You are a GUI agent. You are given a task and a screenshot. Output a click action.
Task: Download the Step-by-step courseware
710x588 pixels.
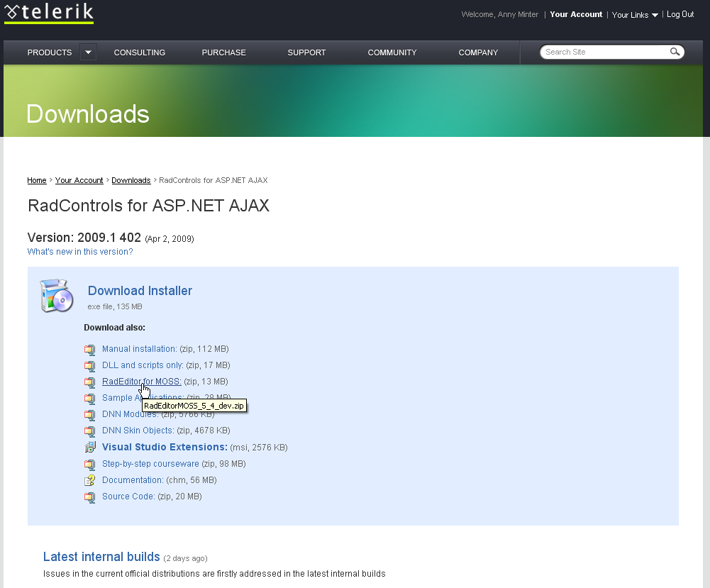pos(150,464)
